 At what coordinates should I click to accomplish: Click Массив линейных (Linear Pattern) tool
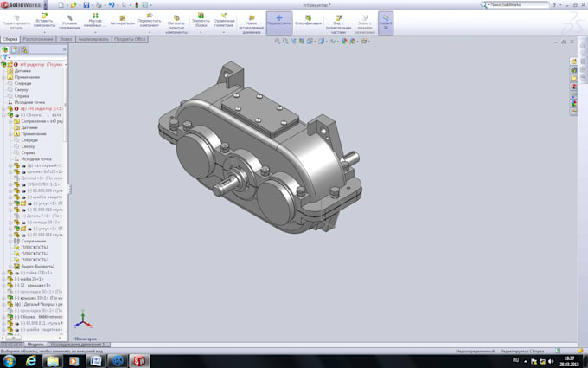(x=95, y=20)
